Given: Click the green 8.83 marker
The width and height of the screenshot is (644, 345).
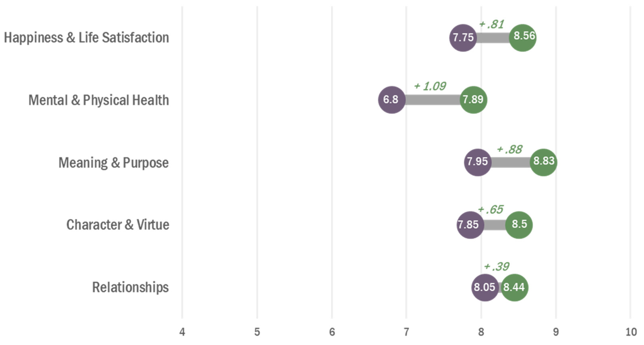Looking at the screenshot, I should coord(543,162).
